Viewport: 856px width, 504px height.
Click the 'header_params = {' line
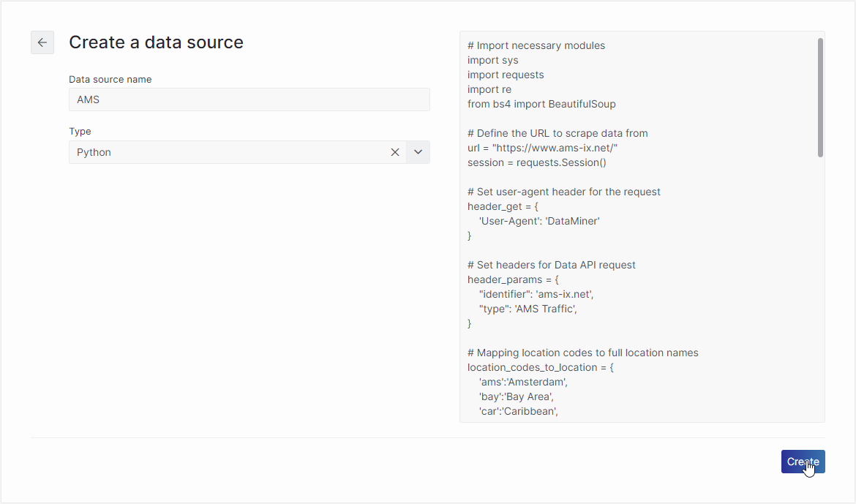(513, 279)
